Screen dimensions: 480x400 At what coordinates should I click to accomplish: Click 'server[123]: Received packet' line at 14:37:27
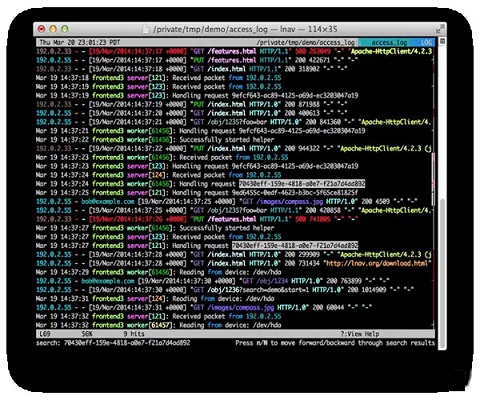[x=158, y=237]
